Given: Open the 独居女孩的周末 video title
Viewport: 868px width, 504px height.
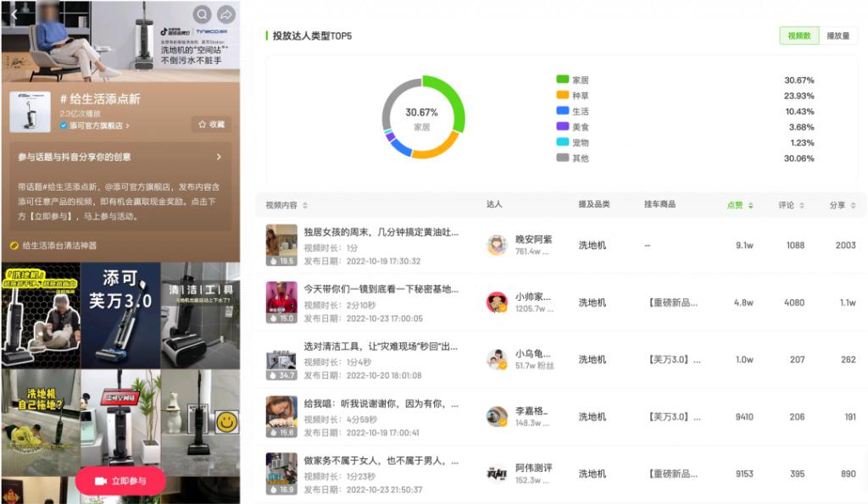Looking at the screenshot, I should coord(381,232).
